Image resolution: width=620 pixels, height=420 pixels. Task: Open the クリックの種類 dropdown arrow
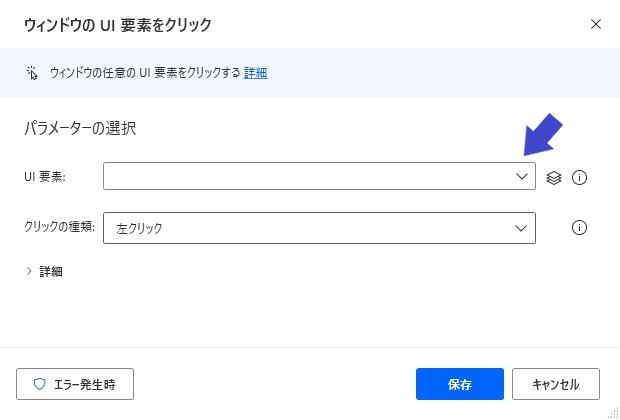pyautogui.click(x=521, y=228)
